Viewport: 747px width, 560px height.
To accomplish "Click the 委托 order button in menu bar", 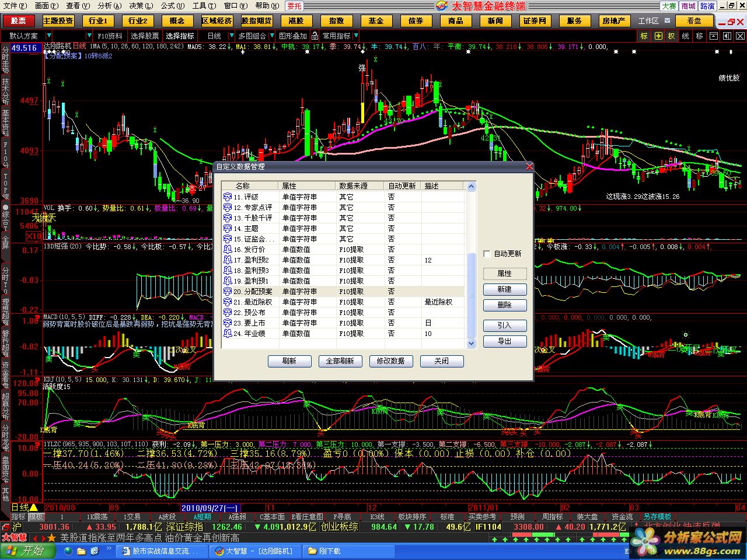I will pyautogui.click(x=294, y=6).
